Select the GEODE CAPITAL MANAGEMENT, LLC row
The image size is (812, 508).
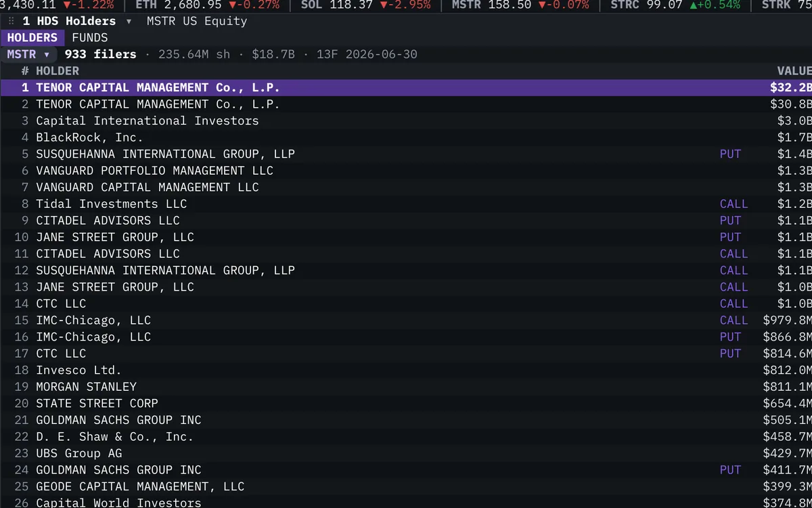click(406, 486)
